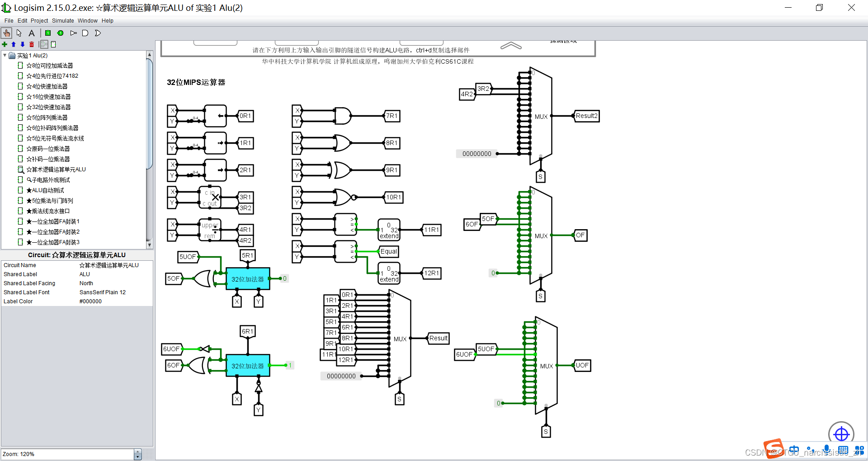Screen dimensions: 868x461
Task: Click the red trash delete circuit icon
Action: (32, 44)
